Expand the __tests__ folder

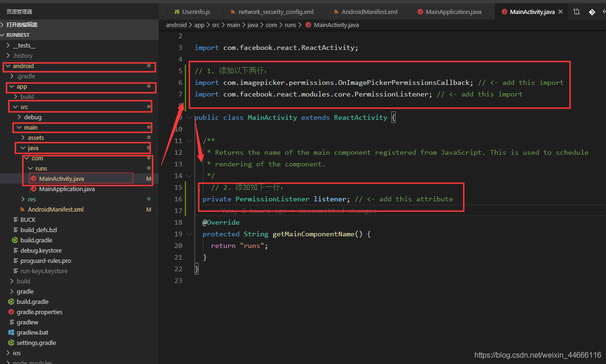pos(79,45)
